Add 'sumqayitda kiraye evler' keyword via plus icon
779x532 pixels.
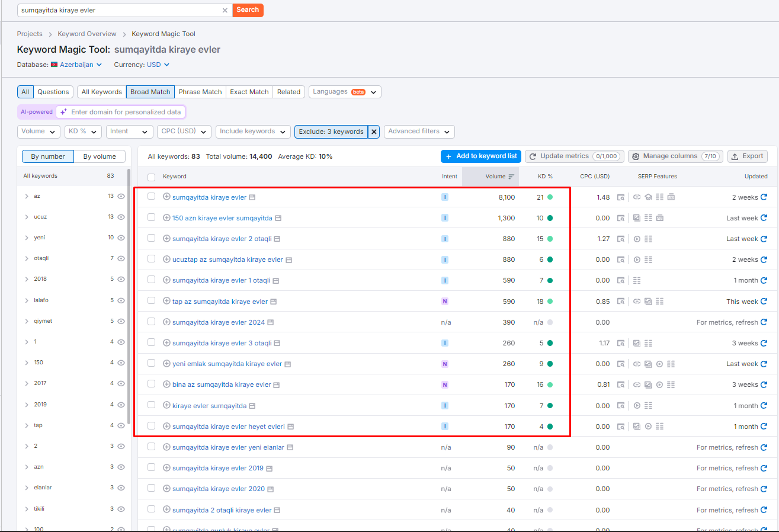(x=166, y=197)
